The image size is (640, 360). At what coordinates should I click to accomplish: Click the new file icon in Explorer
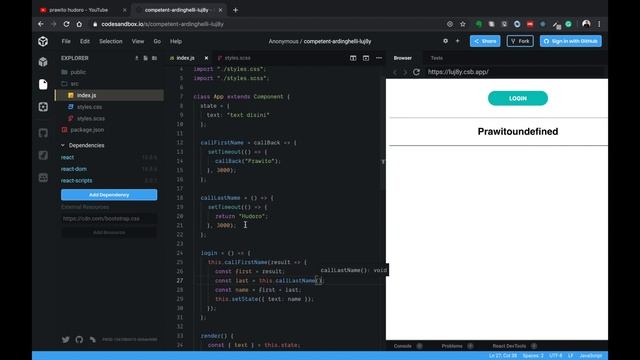tap(145, 58)
